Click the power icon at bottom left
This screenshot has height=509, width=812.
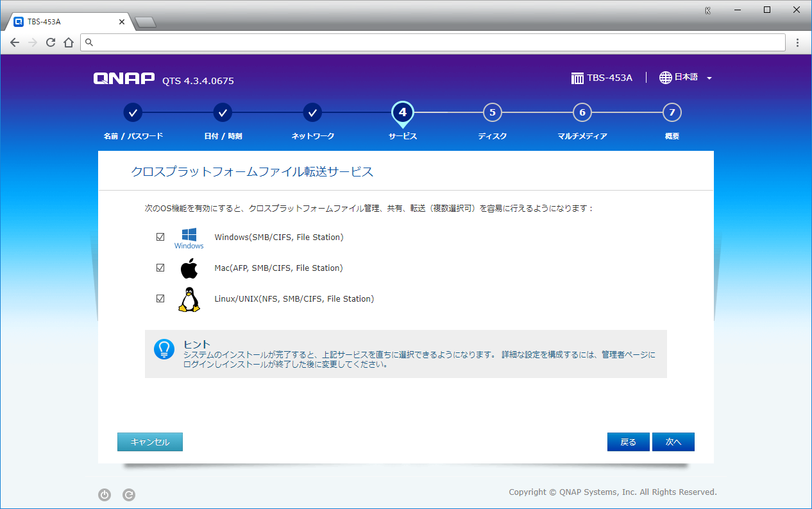click(x=105, y=495)
